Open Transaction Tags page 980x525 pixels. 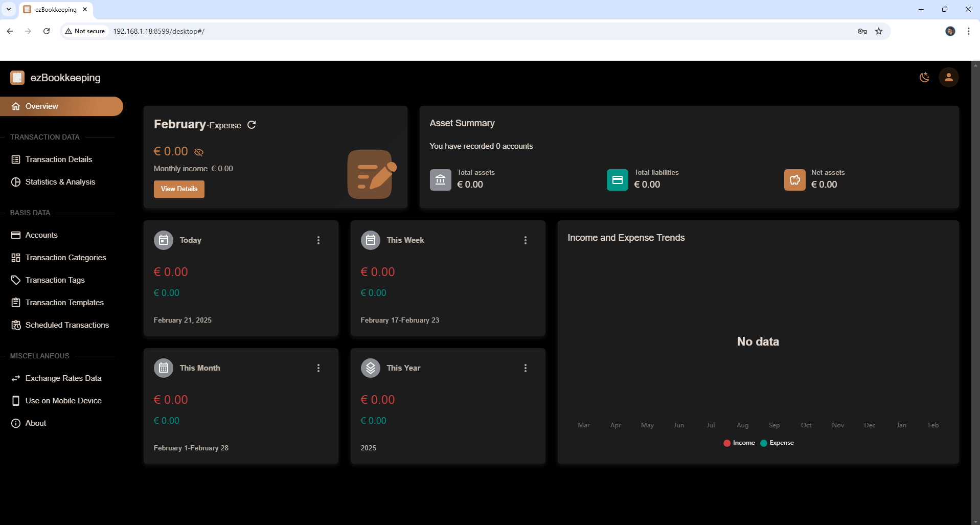pyautogui.click(x=55, y=280)
